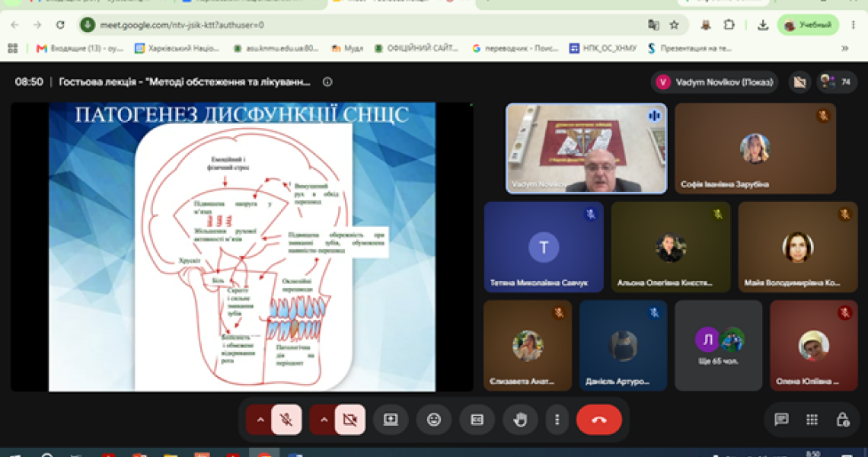Open the Chrome extensions puzzle icon
This screenshot has height=457, width=868.
729,25
